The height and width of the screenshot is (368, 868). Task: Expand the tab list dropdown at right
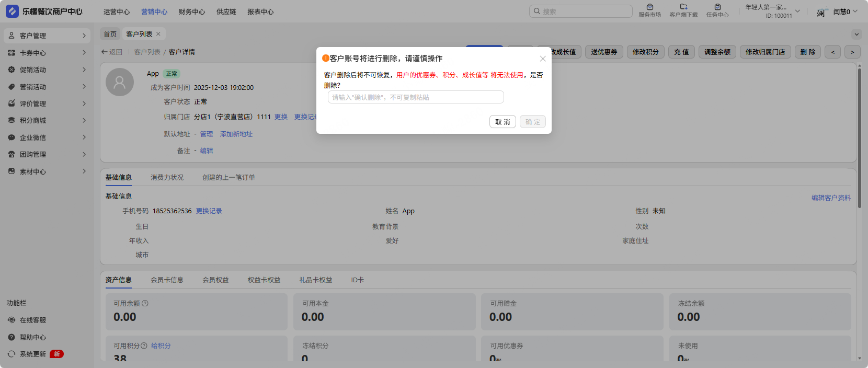(x=856, y=34)
